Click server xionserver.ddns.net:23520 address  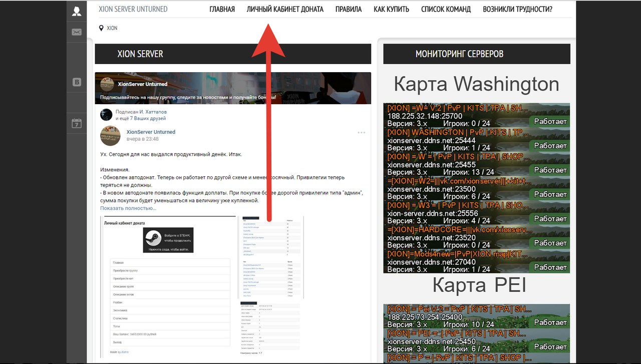click(x=431, y=238)
